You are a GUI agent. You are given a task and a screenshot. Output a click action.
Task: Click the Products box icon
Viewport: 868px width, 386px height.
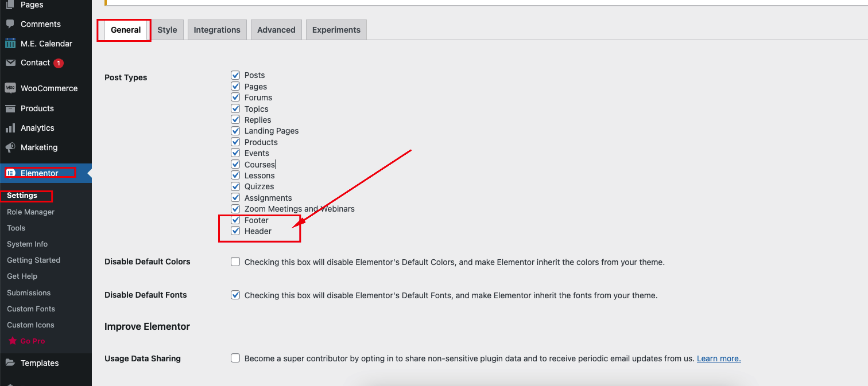click(x=10, y=108)
